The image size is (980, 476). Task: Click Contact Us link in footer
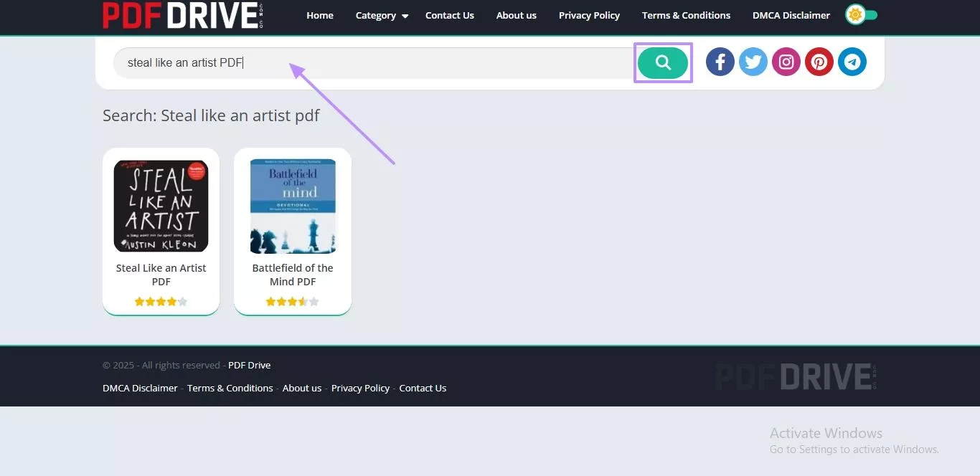coord(423,389)
